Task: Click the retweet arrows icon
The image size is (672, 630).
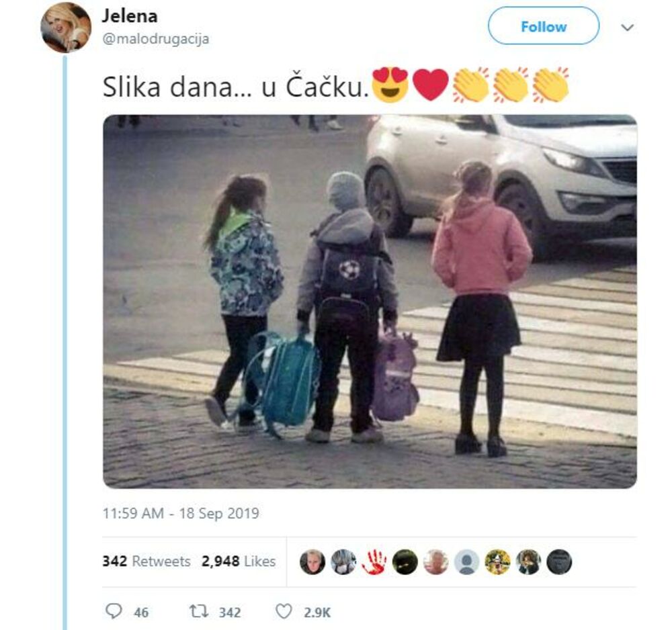Action: [x=199, y=611]
